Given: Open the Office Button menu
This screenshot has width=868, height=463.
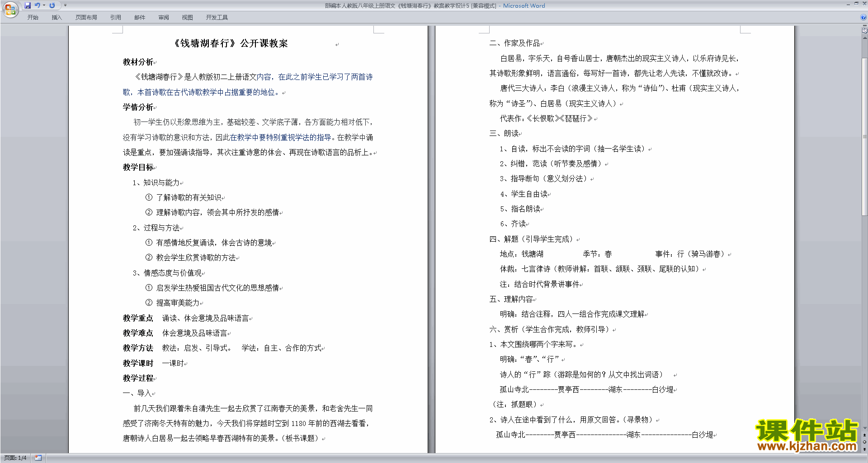Looking at the screenshot, I should pyautogui.click(x=10, y=9).
